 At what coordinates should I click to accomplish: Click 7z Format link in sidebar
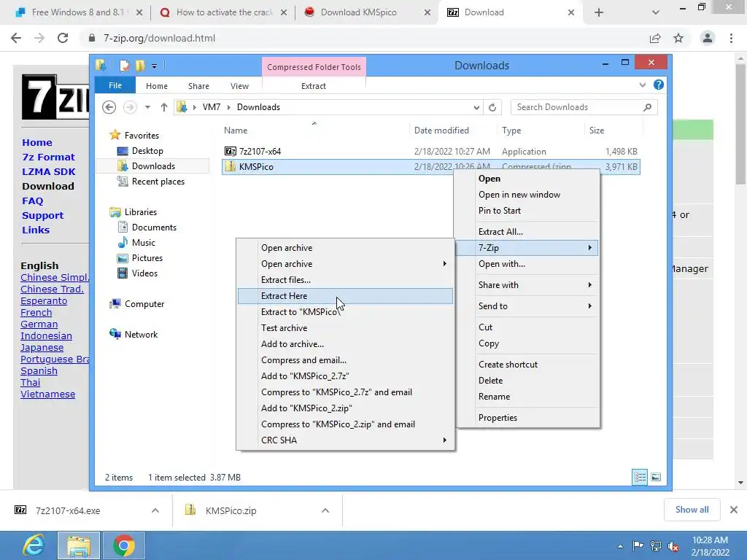click(48, 157)
